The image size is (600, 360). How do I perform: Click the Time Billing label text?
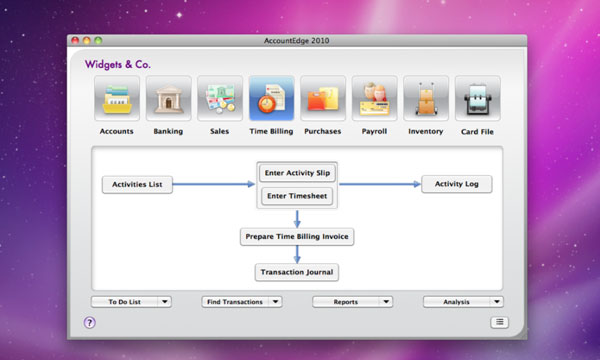point(271,131)
